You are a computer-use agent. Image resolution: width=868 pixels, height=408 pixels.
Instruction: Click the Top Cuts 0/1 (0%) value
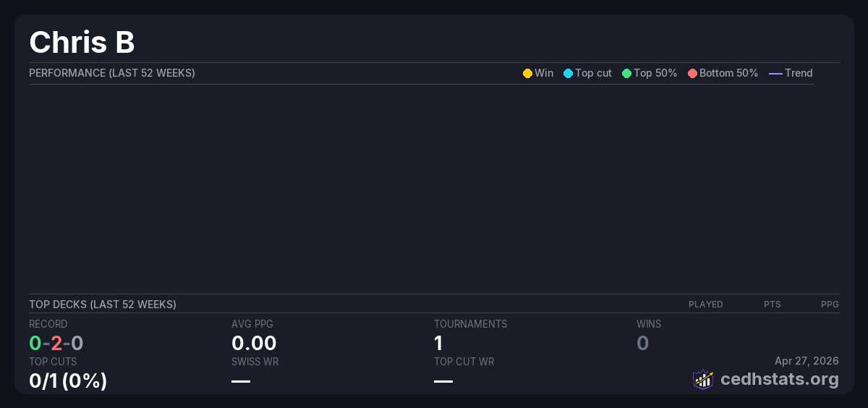pyautogui.click(x=68, y=380)
